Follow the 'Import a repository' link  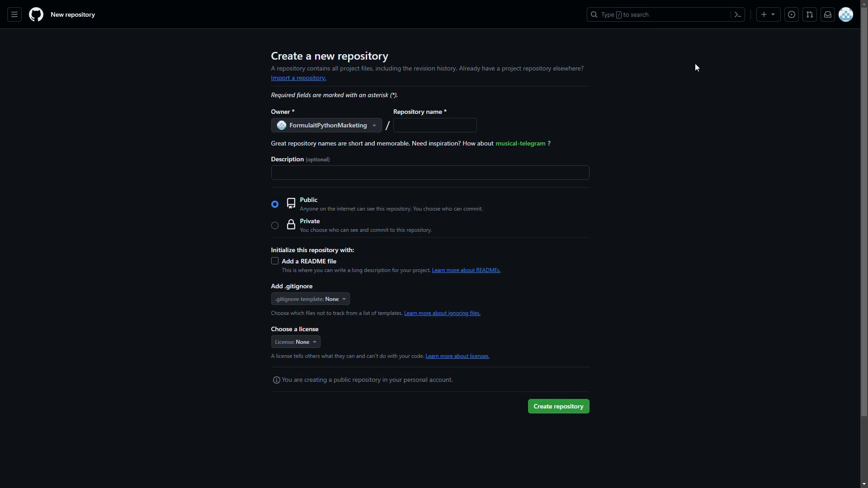click(298, 78)
